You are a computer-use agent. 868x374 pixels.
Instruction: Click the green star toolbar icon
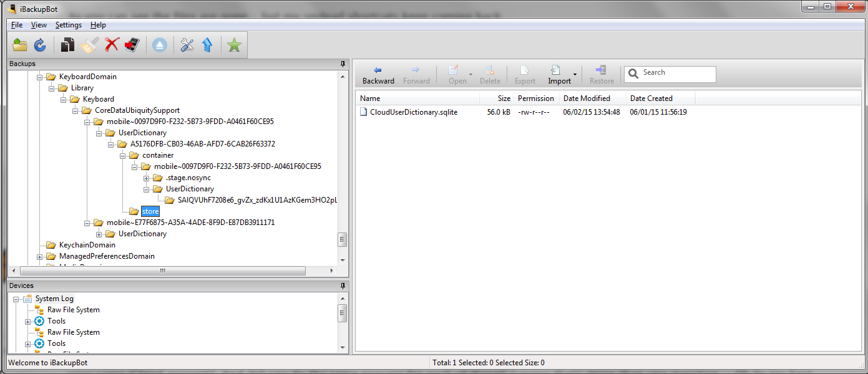(234, 45)
